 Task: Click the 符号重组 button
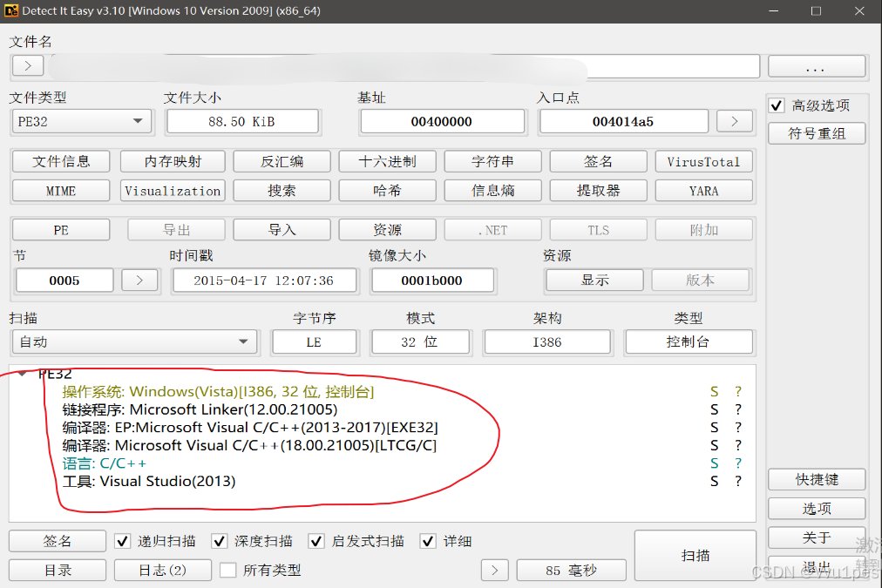[816, 133]
